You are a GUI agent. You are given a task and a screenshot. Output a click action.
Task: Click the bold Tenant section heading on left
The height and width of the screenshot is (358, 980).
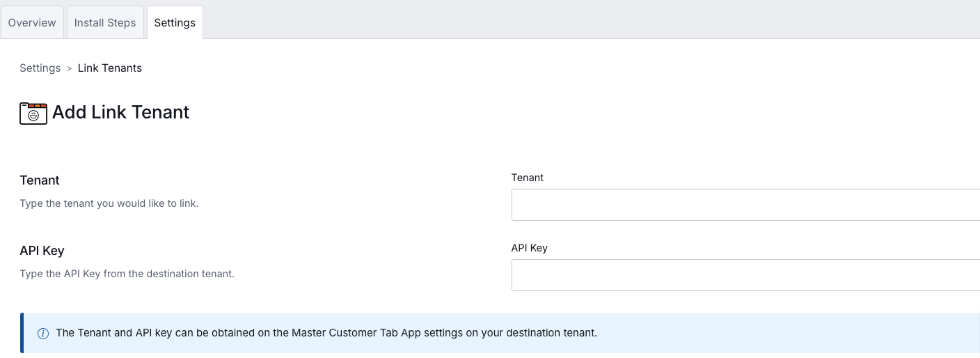pos(40,180)
